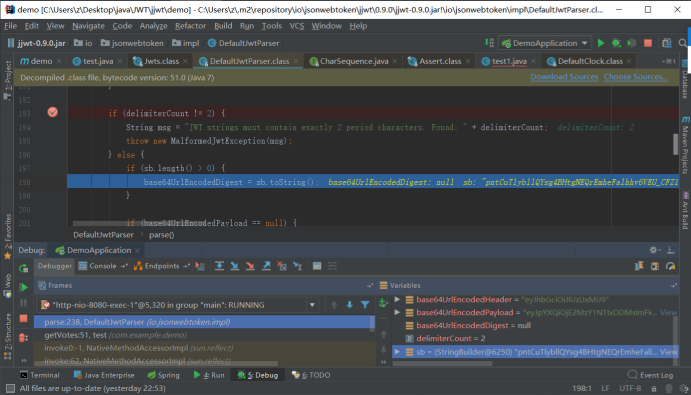Click the Step Out debugger icon
Viewport: 691px width, 395px height.
(x=266, y=266)
